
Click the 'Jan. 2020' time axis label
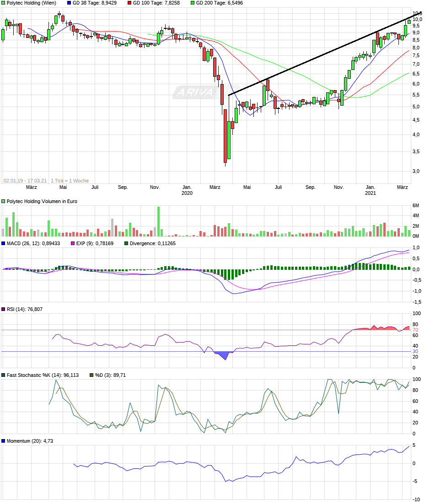tap(187, 190)
